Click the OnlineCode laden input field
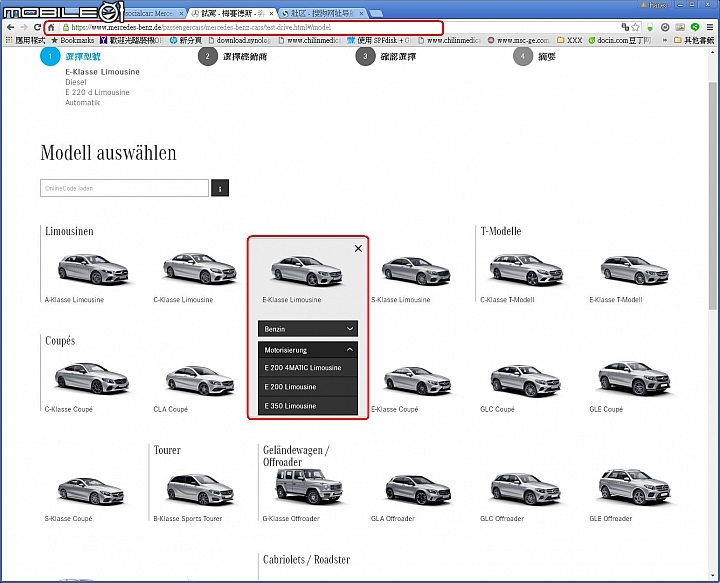This screenshot has height=583, width=720. click(124, 188)
